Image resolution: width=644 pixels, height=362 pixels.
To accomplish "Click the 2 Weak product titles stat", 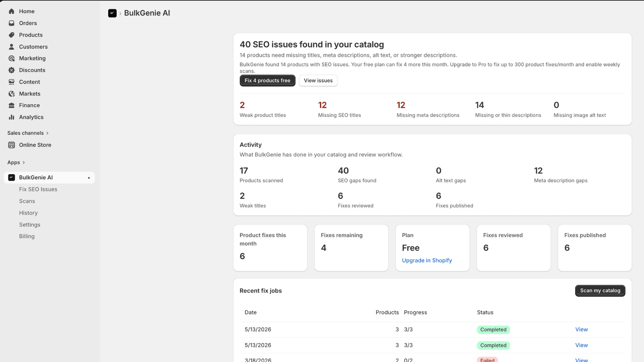I will [x=263, y=109].
